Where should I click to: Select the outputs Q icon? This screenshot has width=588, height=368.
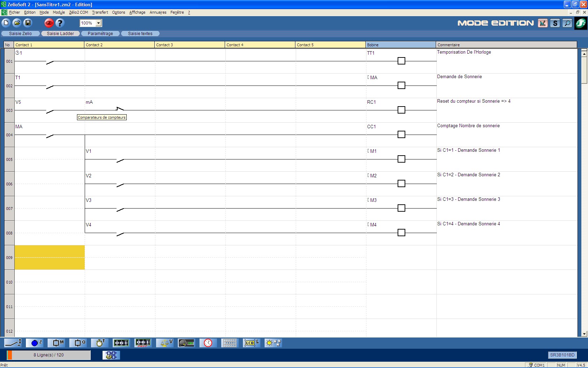coord(78,343)
